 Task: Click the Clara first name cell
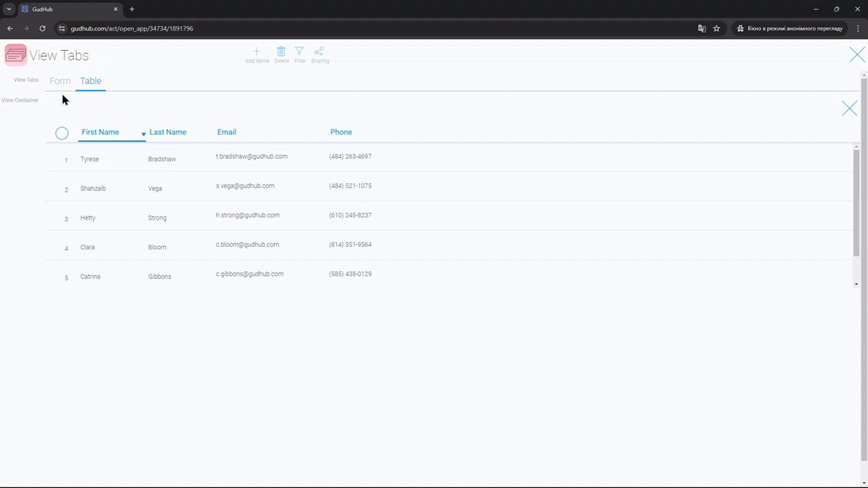coord(87,247)
